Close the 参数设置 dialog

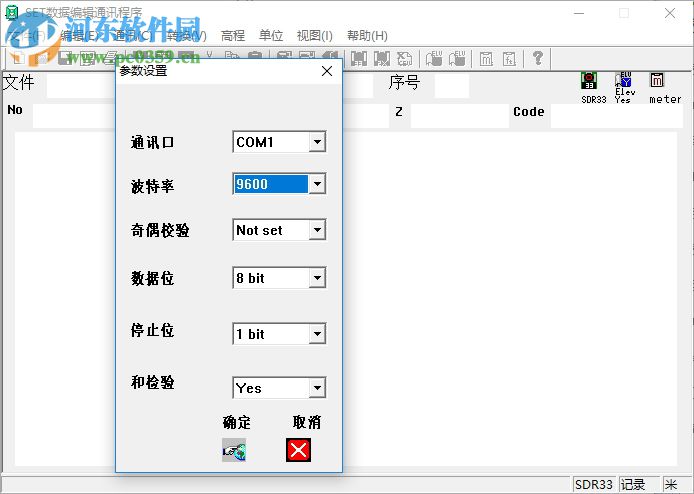pos(327,71)
